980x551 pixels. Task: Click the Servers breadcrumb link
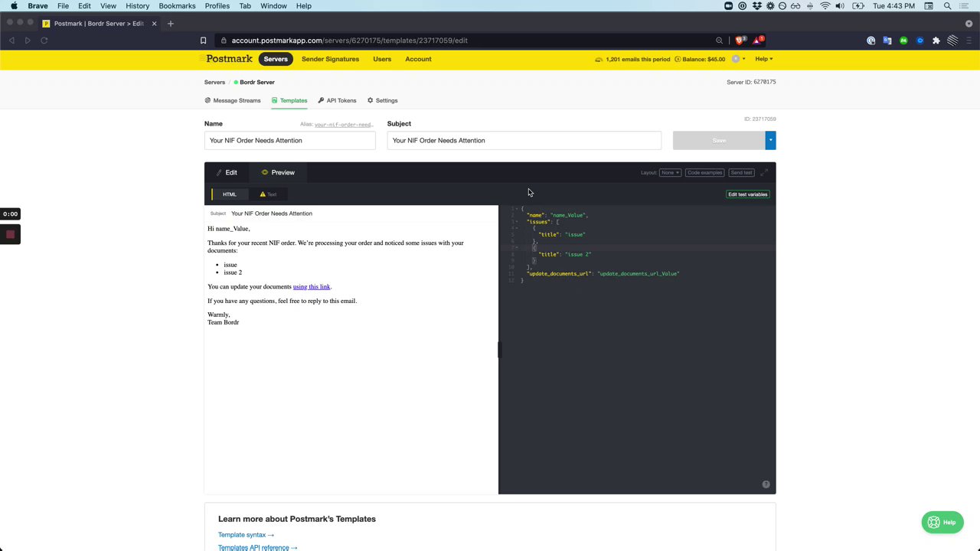[x=214, y=82]
